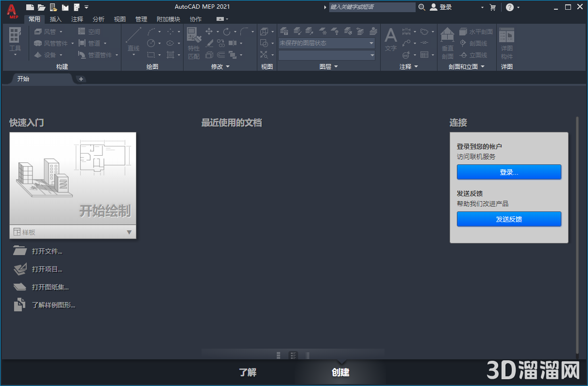This screenshot has width=588, height=386.
Task: Select the Rectangle drawing tool
Action: click(x=151, y=55)
